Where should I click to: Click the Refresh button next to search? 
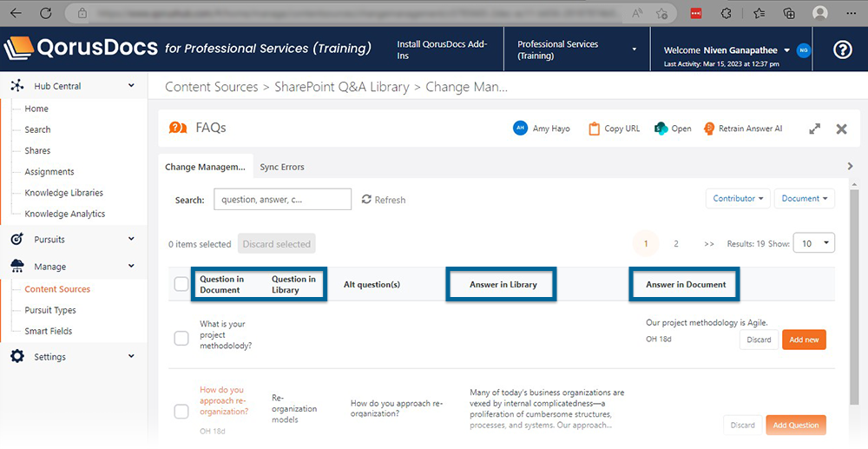click(x=384, y=199)
